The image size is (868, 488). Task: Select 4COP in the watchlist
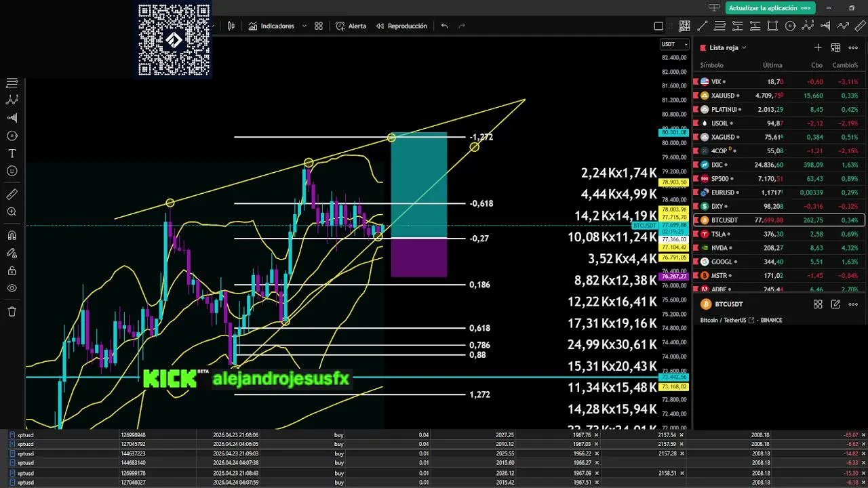point(778,150)
